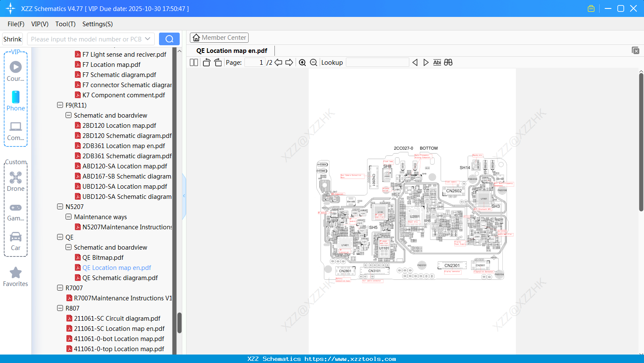
Task: Toggle the Abi match-case option
Action: (x=437, y=63)
